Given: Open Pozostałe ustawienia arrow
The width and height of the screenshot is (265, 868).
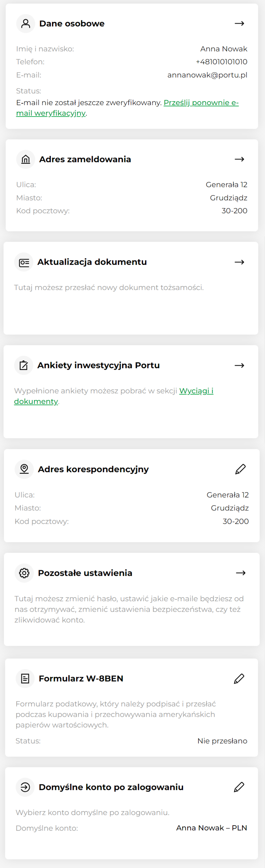Looking at the screenshot, I should click(241, 573).
